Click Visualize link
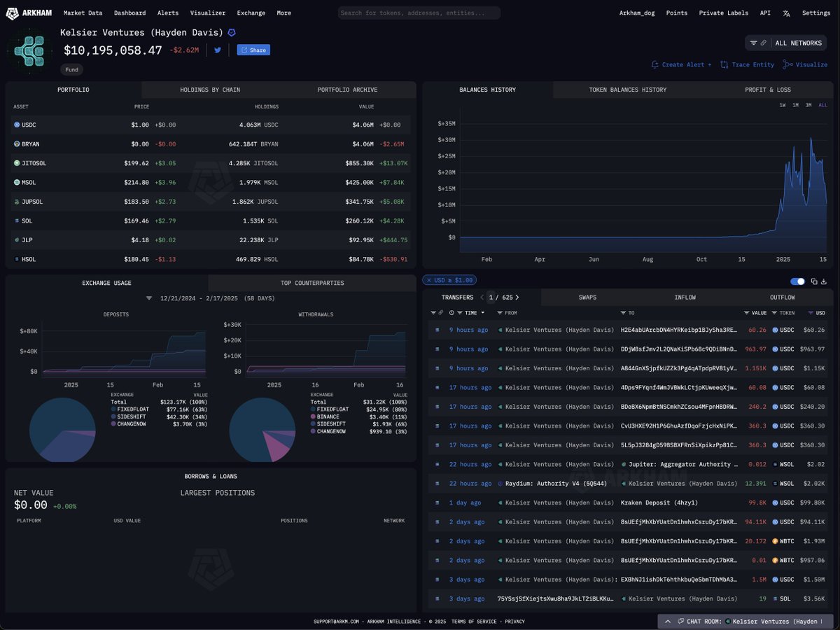 click(805, 64)
